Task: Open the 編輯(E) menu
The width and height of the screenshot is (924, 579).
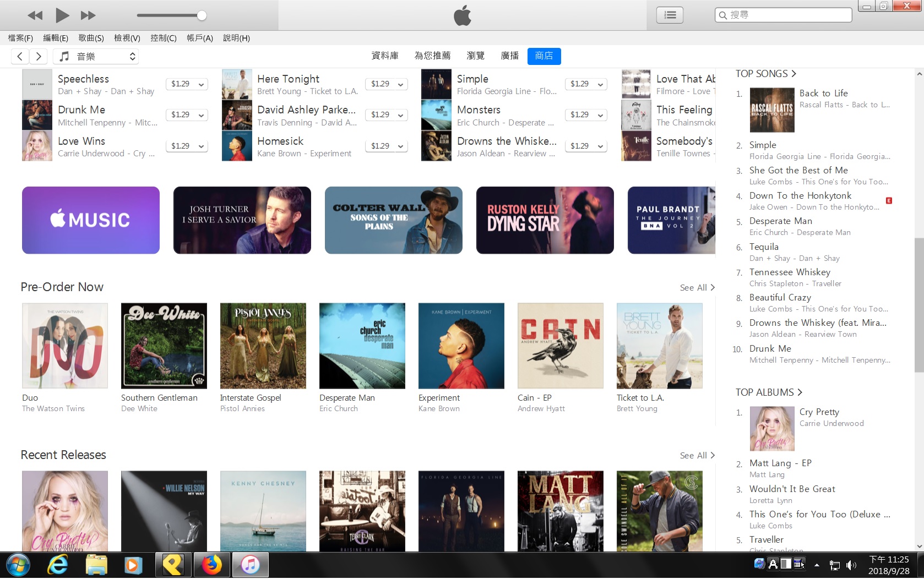Action: pos(56,38)
